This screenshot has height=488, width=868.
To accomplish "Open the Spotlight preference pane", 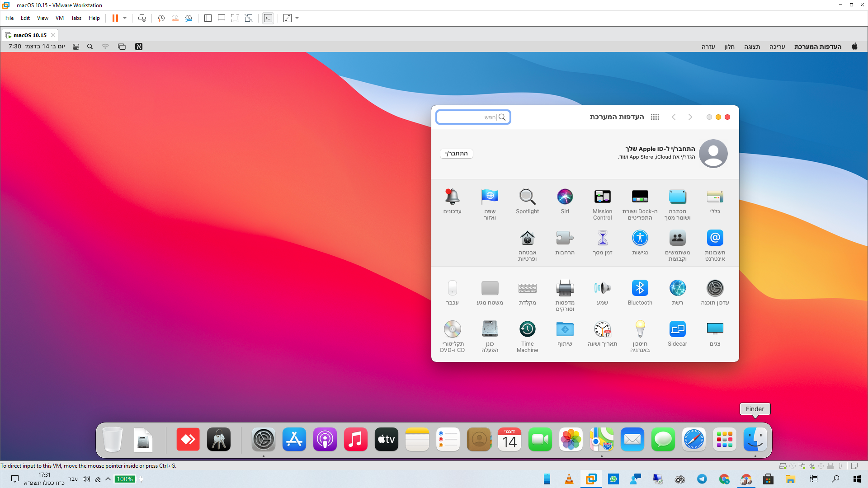I will [527, 202].
